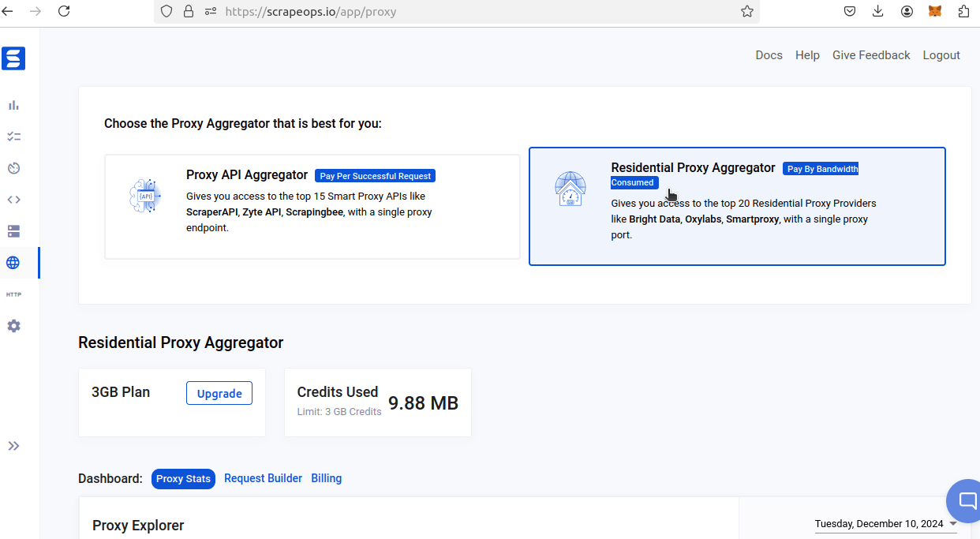This screenshot has height=539, width=980.
Task: Click the shield tracking protection icon
Action: 166,11
